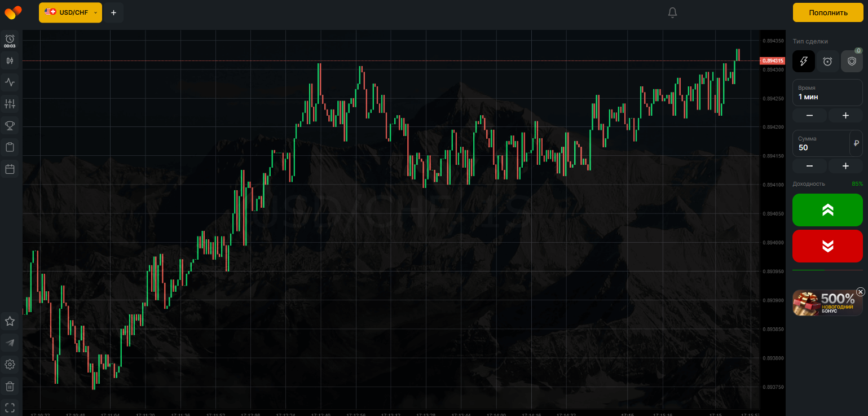The width and height of the screenshot is (868, 416).
Task: Open the chart timeframe alarm-clock selector
Action: [x=10, y=40]
